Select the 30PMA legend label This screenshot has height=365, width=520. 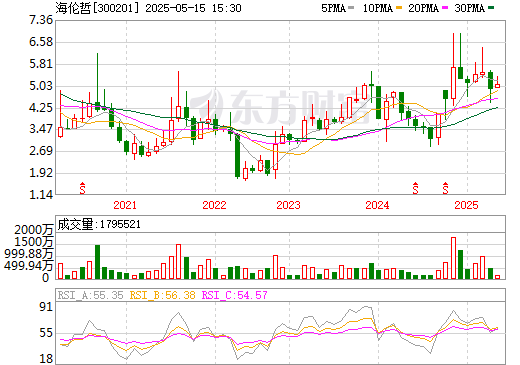pyautogui.click(x=469, y=8)
